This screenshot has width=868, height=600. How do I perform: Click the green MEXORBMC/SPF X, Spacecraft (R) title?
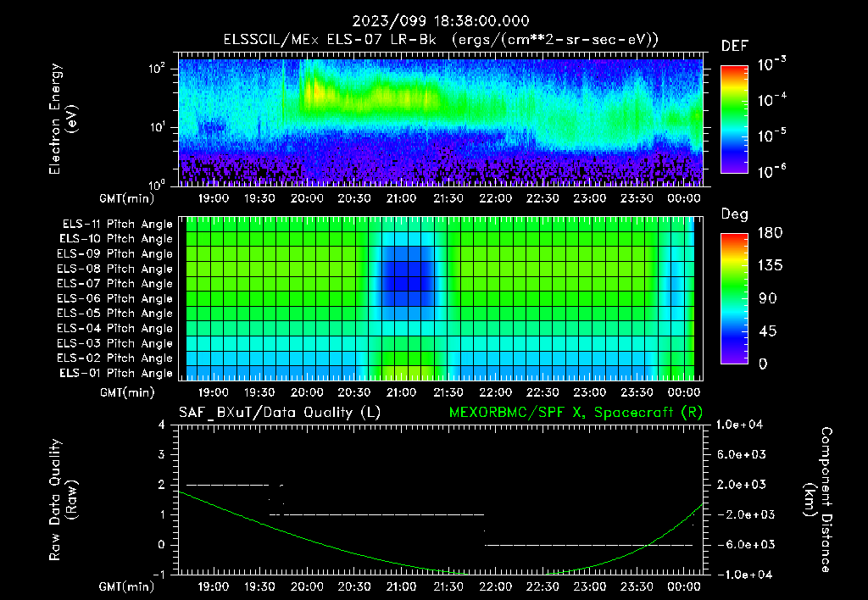[576, 413]
